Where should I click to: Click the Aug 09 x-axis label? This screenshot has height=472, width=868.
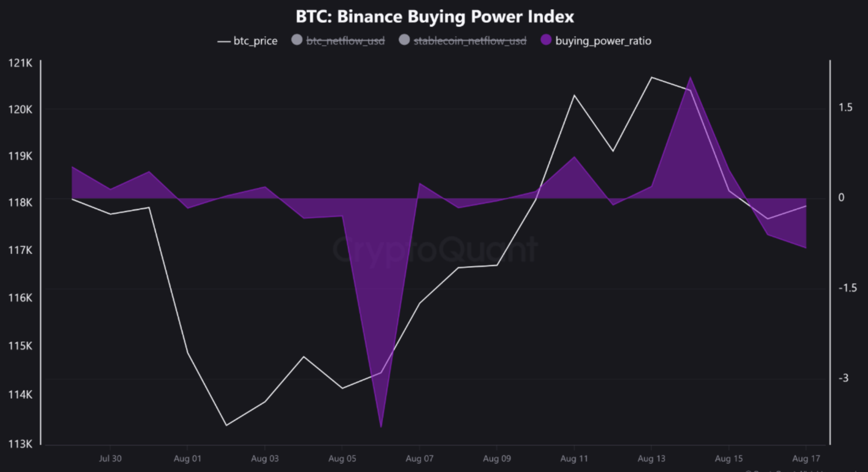497,459
